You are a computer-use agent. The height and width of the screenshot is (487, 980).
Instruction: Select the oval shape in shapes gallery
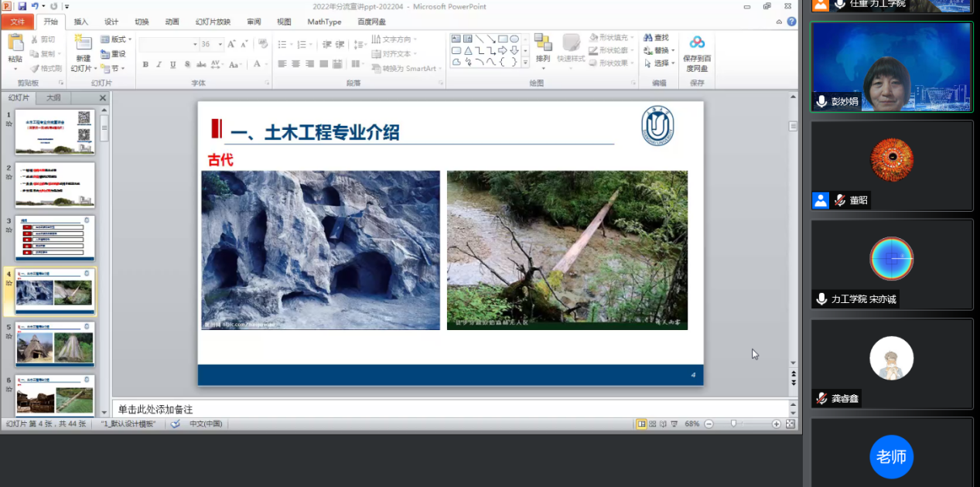point(514,39)
